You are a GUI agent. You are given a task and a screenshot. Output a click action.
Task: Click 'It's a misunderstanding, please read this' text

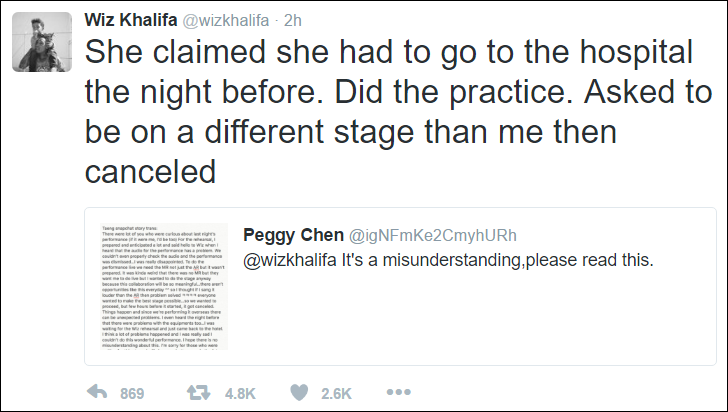[498, 260]
